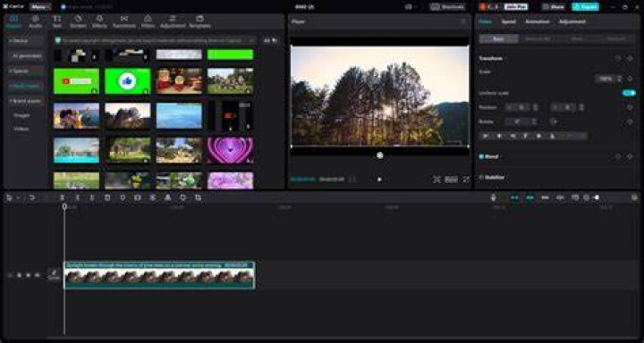Open the Transitions tab

(x=124, y=21)
